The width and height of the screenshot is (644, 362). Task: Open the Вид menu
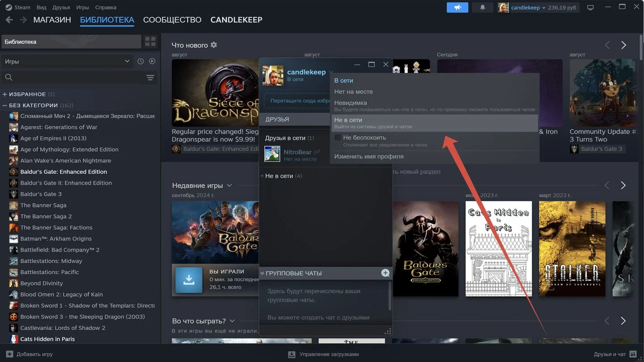pyautogui.click(x=42, y=8)
